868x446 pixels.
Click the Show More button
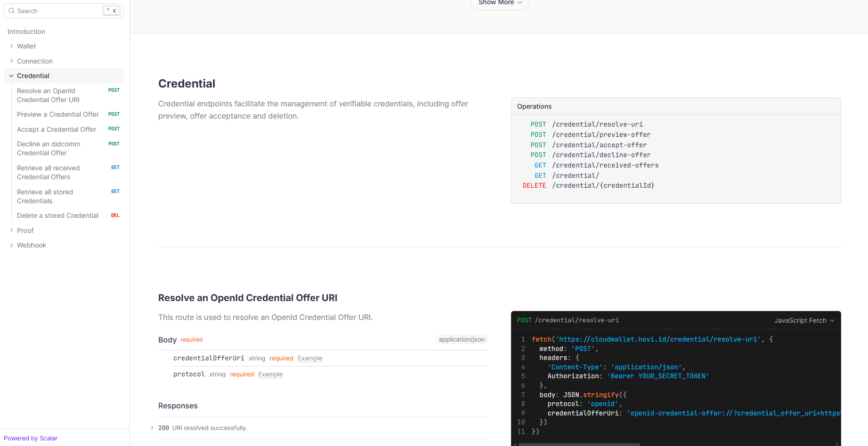click(x=499, y=3)
